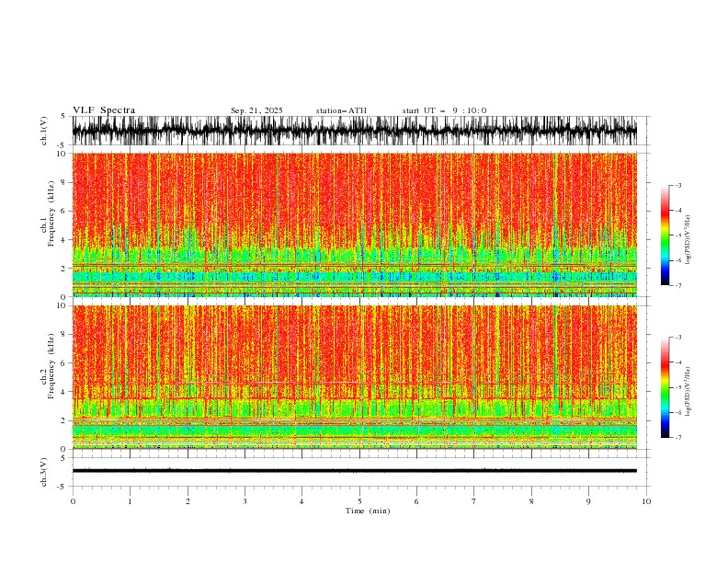728x563 pixels.
Task: Click the ch.1 color bar "-3" tick value
Action: [678, 185]
